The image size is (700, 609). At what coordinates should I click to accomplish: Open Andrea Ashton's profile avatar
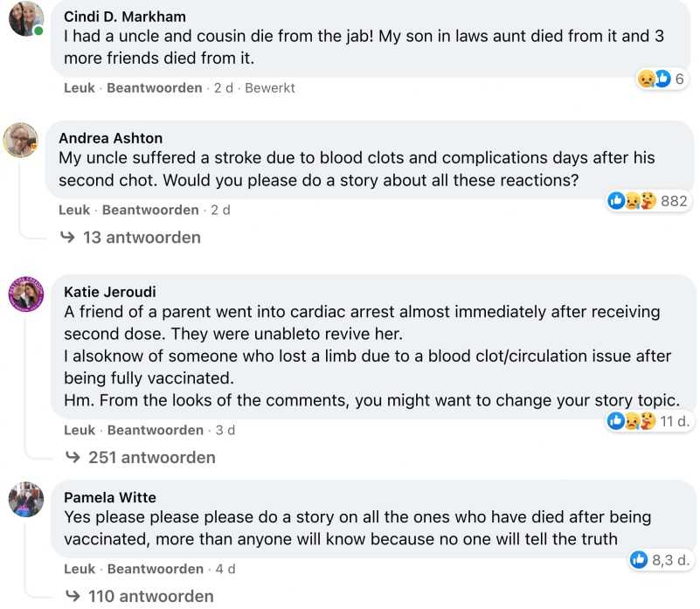point(22,140)
